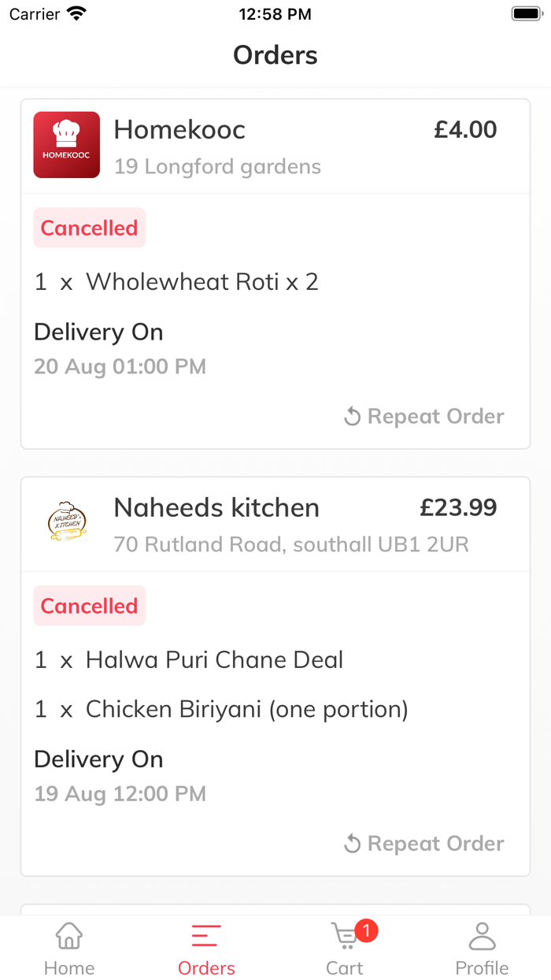551x980 pixels.
Task: Tap the Cancelled status badge on Homekooc order
Action: 89,227
